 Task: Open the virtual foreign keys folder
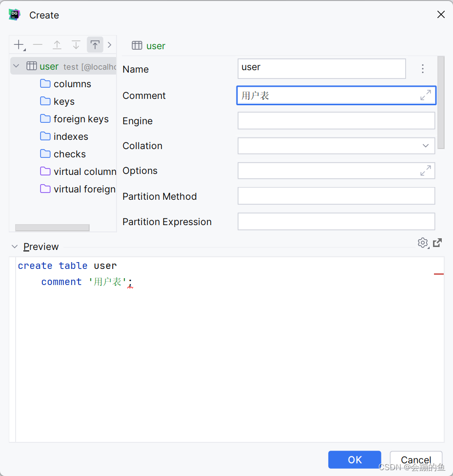(x=78, y=189)
